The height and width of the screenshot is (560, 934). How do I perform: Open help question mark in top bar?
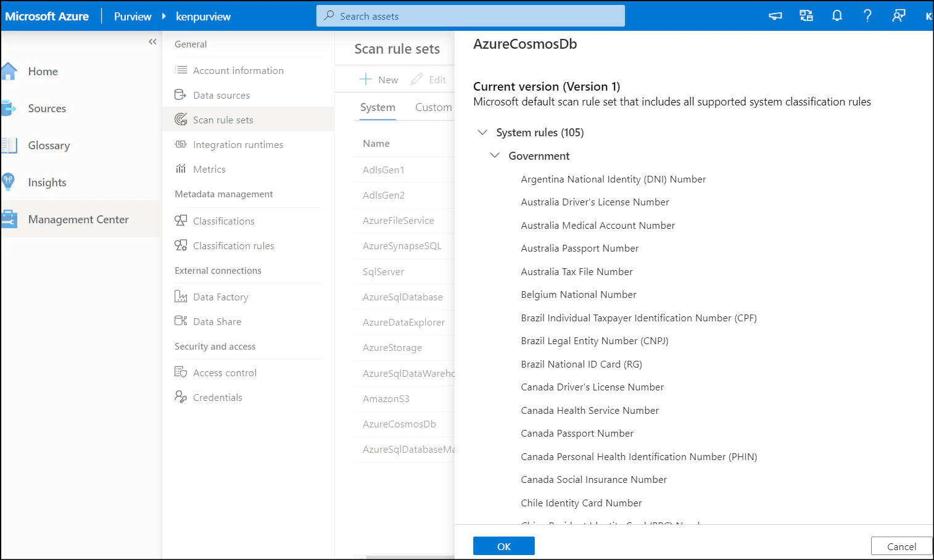click(x=867, y=16)
